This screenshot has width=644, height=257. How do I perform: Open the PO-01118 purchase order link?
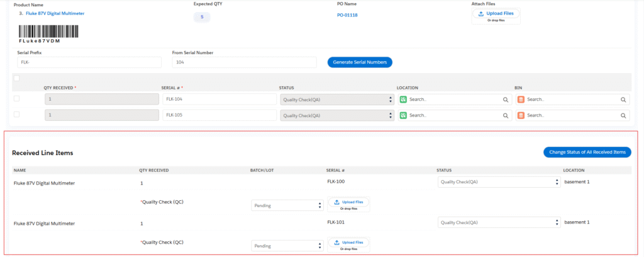click(x=347, y=15)
